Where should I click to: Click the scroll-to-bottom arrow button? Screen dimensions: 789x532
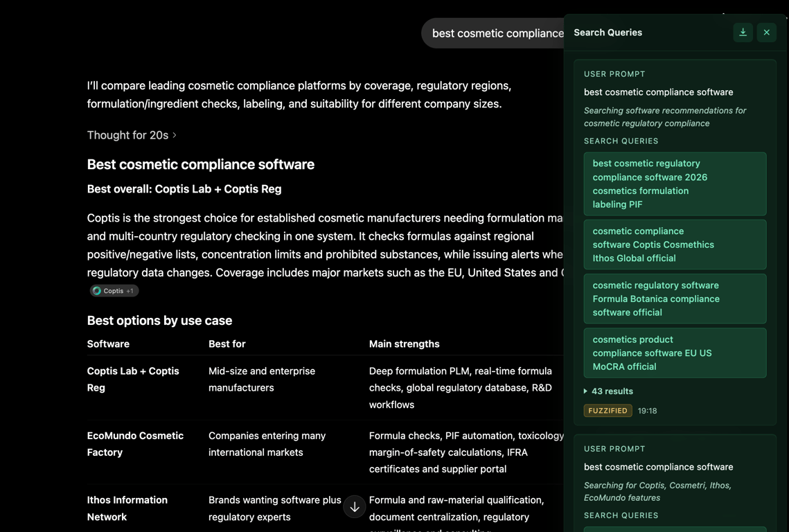[354, 507]
